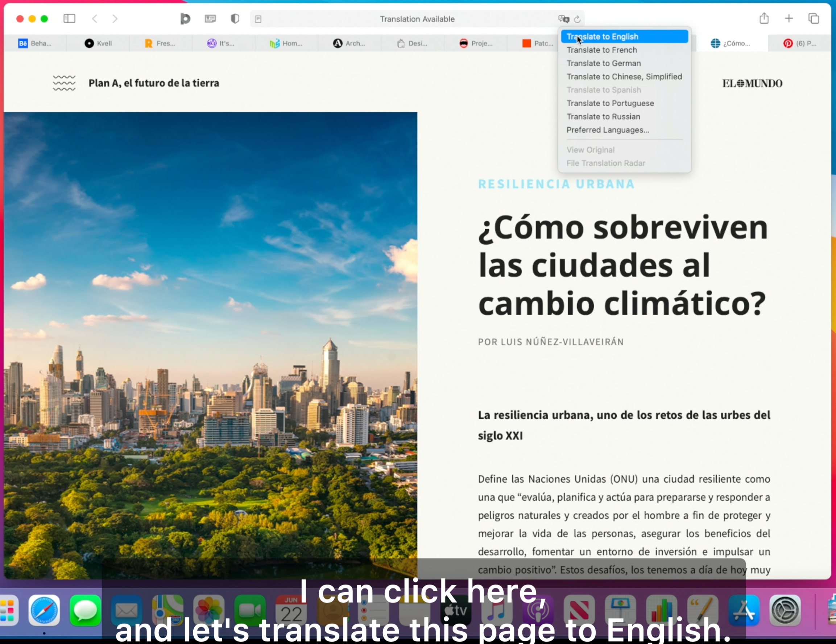Viewport: 836px width, 644px height.
Task: Click the FaceTime app icon
Action: point(250,612)
